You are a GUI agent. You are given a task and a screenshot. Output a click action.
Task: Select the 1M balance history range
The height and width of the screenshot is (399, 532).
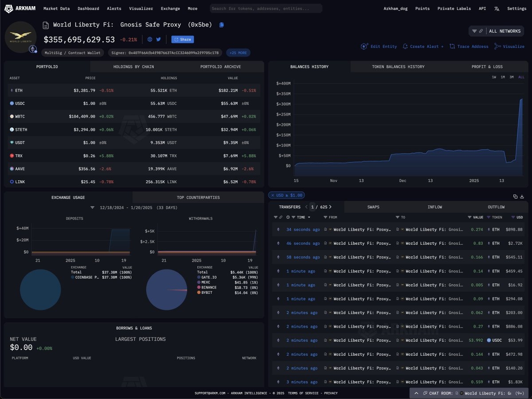[x=503, y=77]
